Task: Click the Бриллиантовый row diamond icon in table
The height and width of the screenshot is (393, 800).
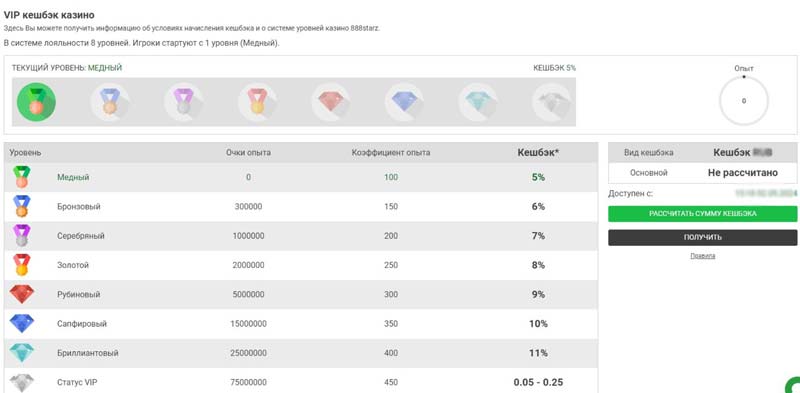Action: tap(22, 353)
